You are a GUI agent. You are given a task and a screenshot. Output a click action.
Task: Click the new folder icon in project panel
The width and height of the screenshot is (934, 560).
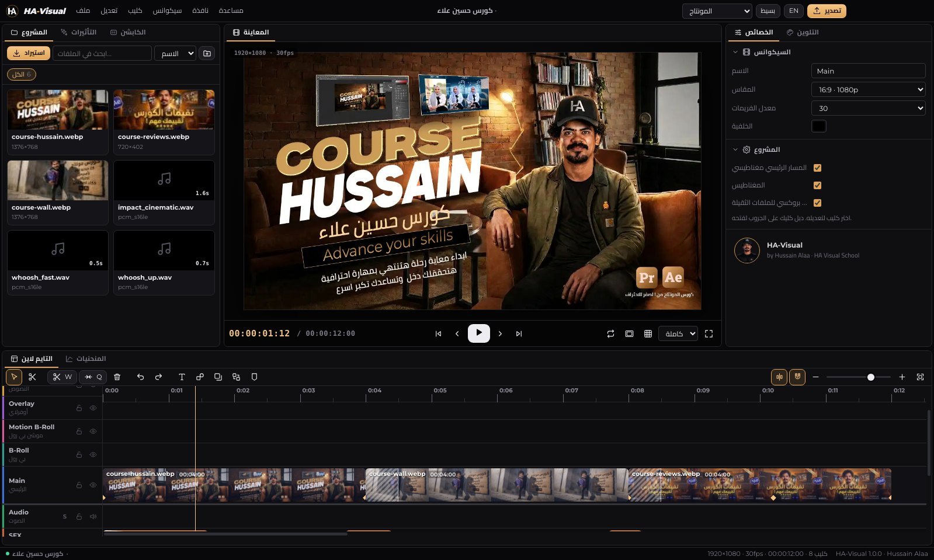pos(207,53)
